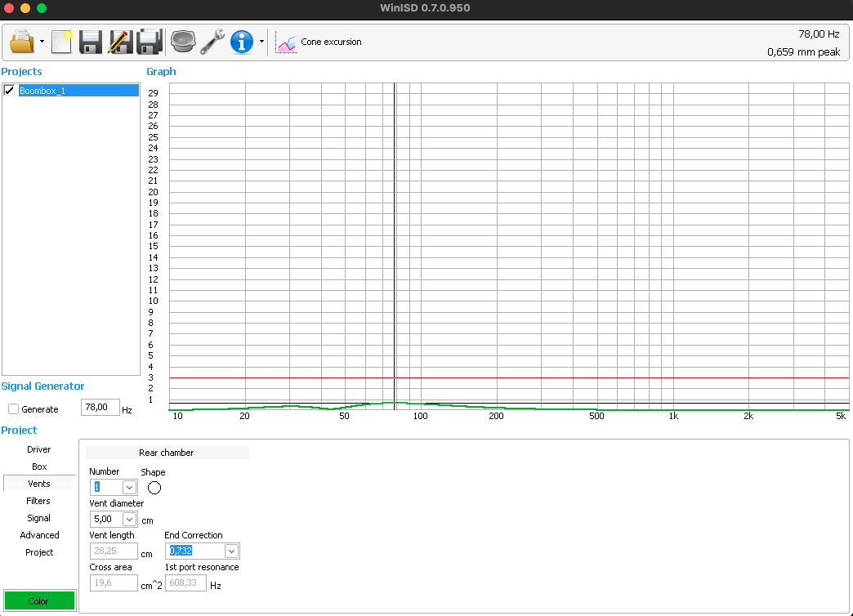Click the blue info icon
Screen dimensions: 853x616
click(x=242, y=42)
